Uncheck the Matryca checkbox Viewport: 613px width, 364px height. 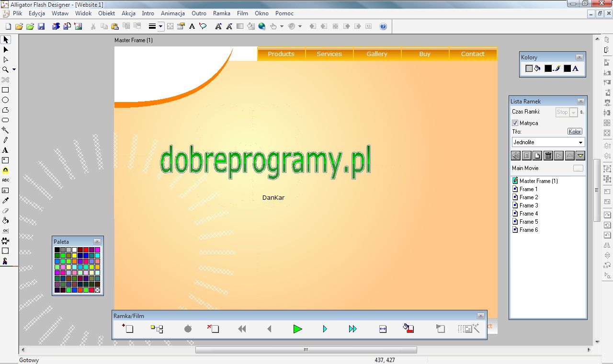[x=515, y=123]
